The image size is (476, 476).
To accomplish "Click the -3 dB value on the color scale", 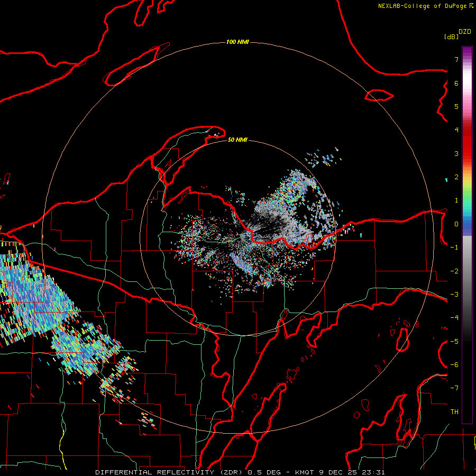I will pyautogui.click(x=454, y=295).
